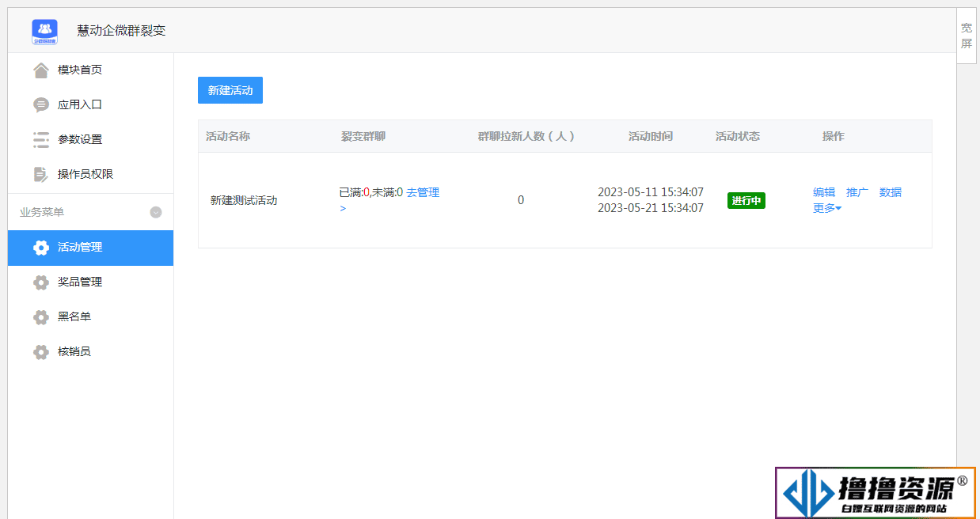The height and width of the screenshot is (519, 980).
Task: Select 活动管理 menu item
Action: point(90,248)
